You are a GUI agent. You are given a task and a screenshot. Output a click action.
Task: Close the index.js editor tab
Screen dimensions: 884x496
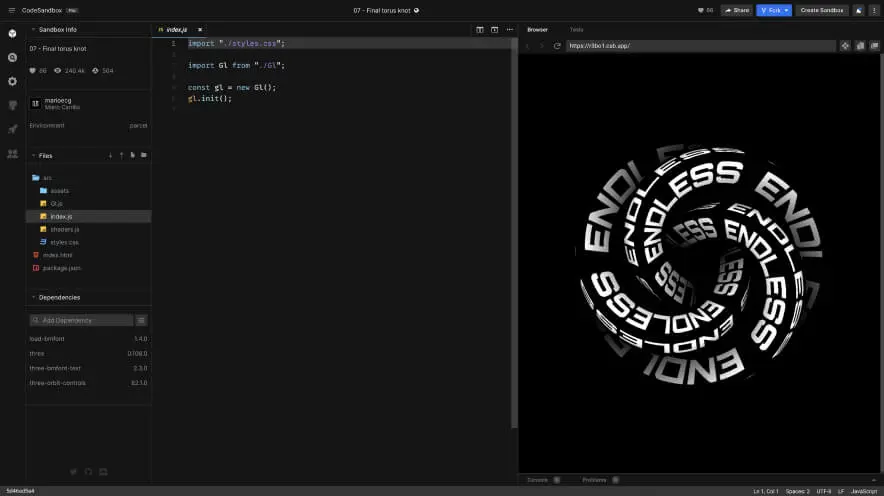(199, 30)
